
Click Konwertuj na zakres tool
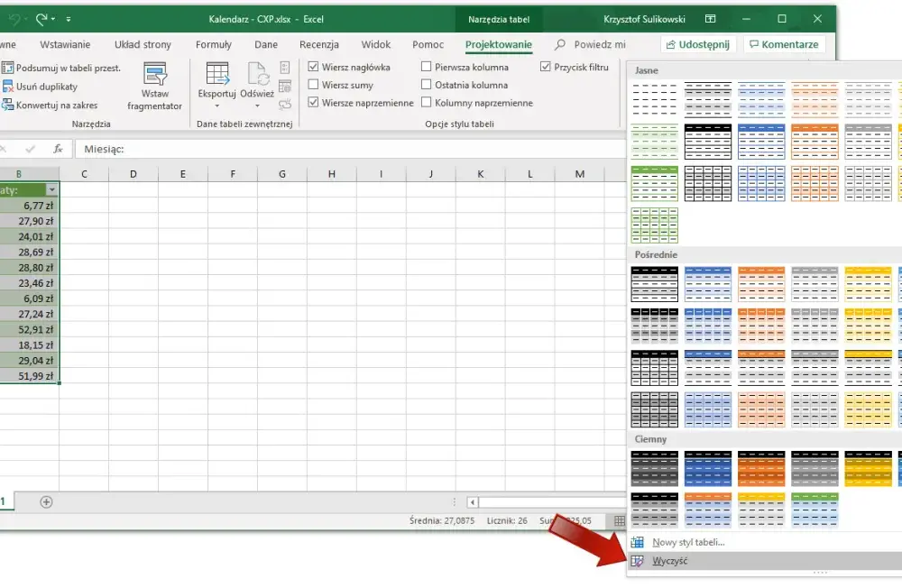click(50, 106)
